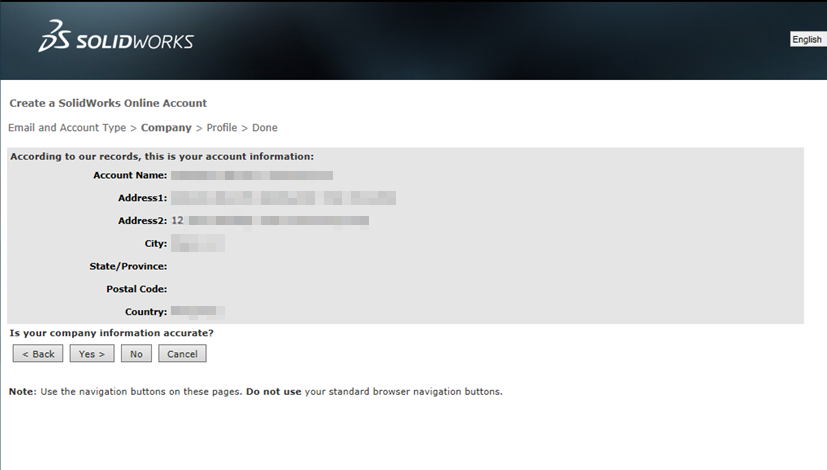Click the No button
Image resolution: width=827 pixels, height=470 pixels.
coord(136,354)
